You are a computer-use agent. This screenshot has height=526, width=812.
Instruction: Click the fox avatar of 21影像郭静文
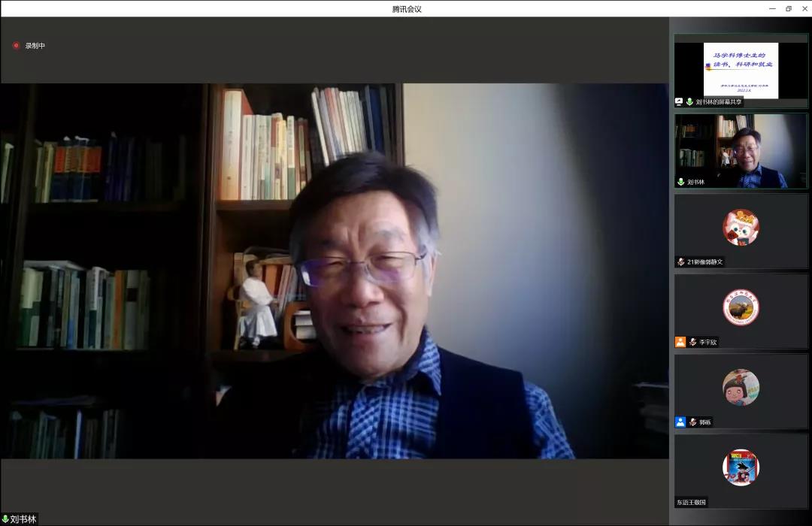[x=741, y=227]
